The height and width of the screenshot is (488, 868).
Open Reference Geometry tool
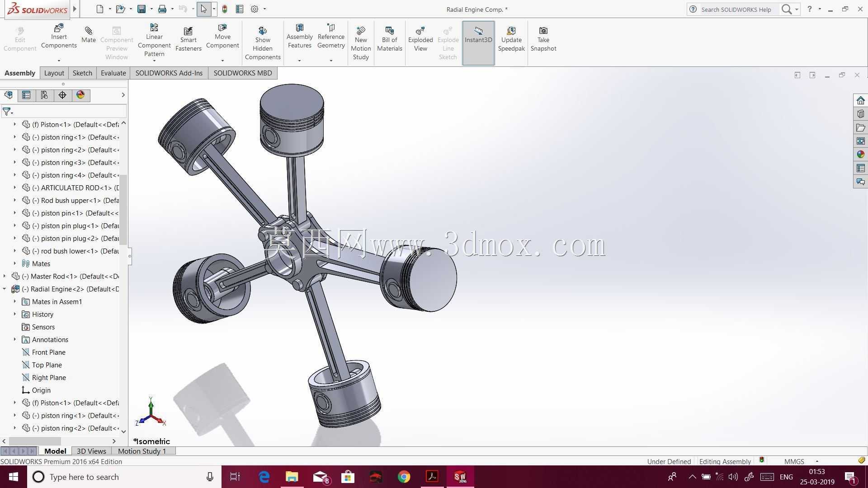(331, 37)
